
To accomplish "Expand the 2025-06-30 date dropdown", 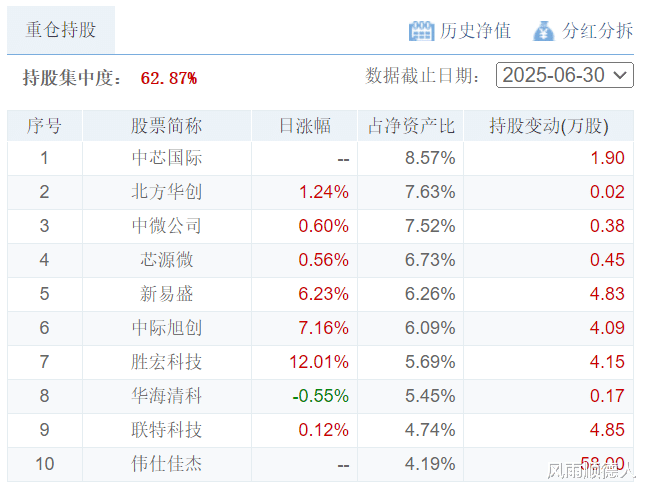I will click(565, 75).
